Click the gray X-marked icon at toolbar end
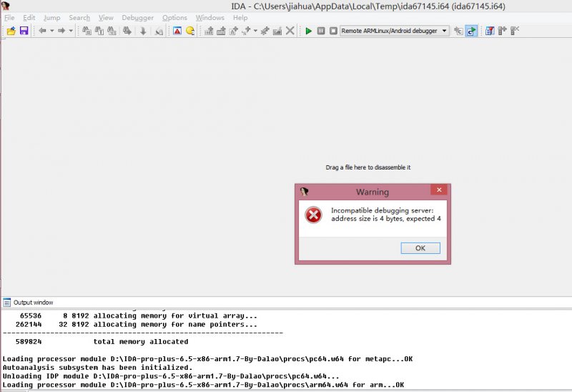The width and height of the screenshot is (572, 392). tap(515, 31)
